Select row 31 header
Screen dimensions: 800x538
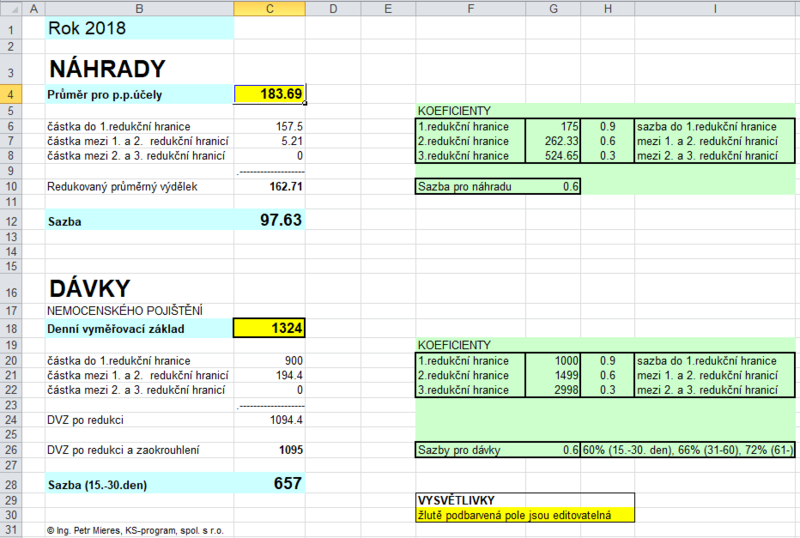[11, 530]
